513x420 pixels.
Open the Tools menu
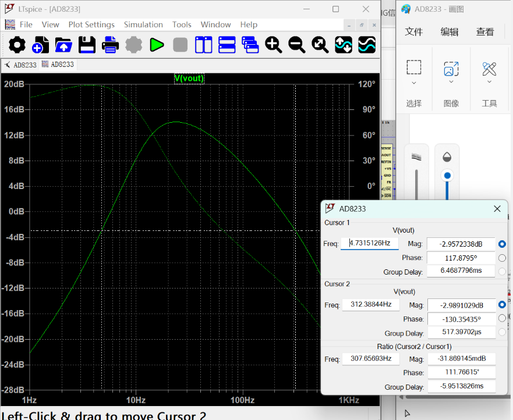tap(182, 24)
